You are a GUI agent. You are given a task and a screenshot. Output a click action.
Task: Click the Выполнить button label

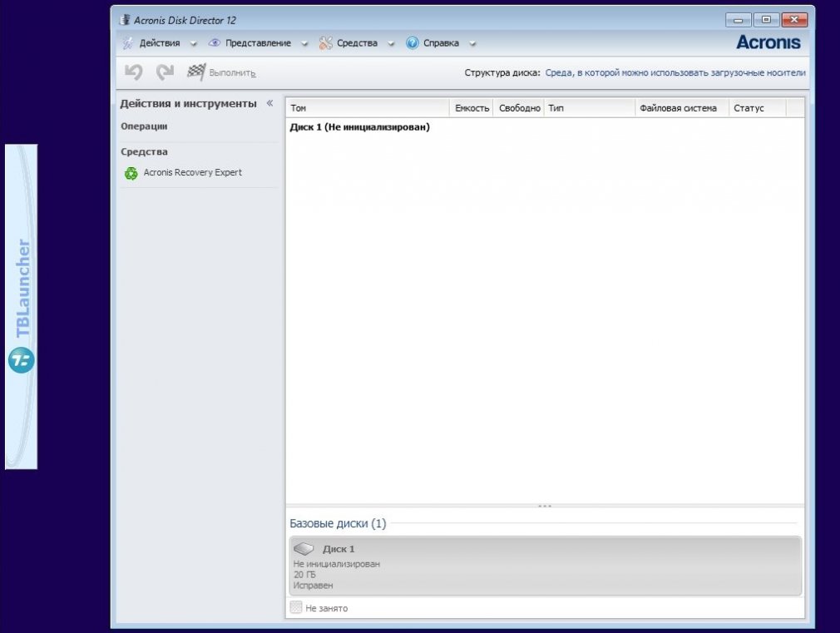click(232, 73)
